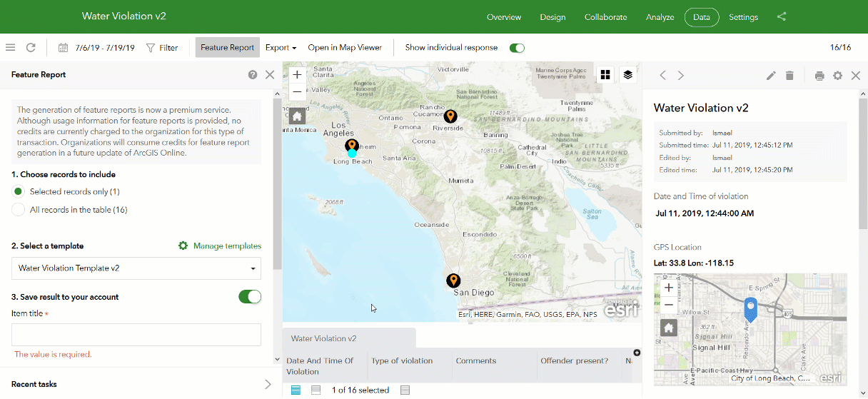868x399 pixels.
Task: Click the Item title input field
Action: pos(136,335)
